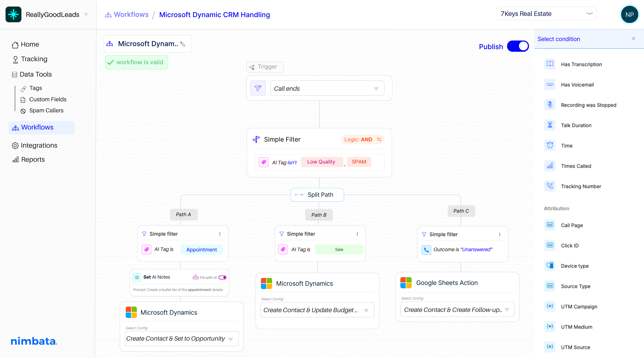Click the SPAM tag chip

click(359, 162)
